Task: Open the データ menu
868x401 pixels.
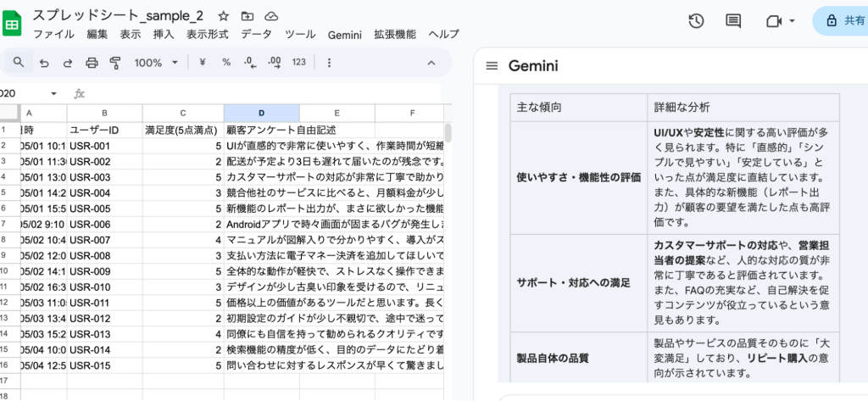Action: [x=256, y=35]
